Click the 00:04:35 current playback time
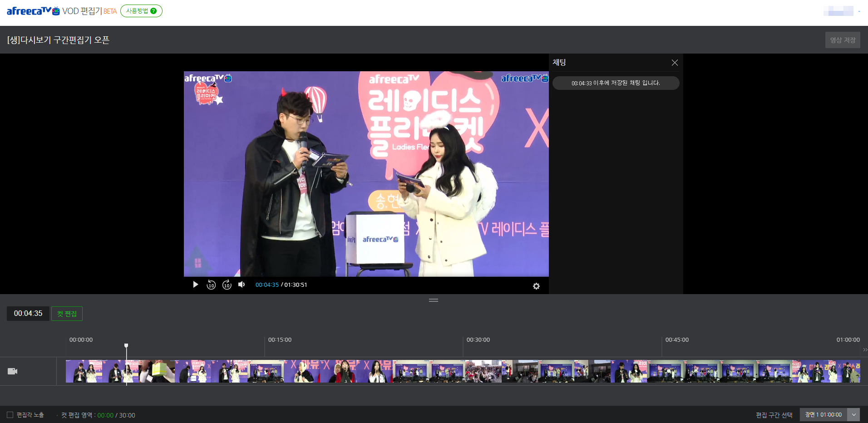The width and height of the screenshot is (868, 423). 267,285
